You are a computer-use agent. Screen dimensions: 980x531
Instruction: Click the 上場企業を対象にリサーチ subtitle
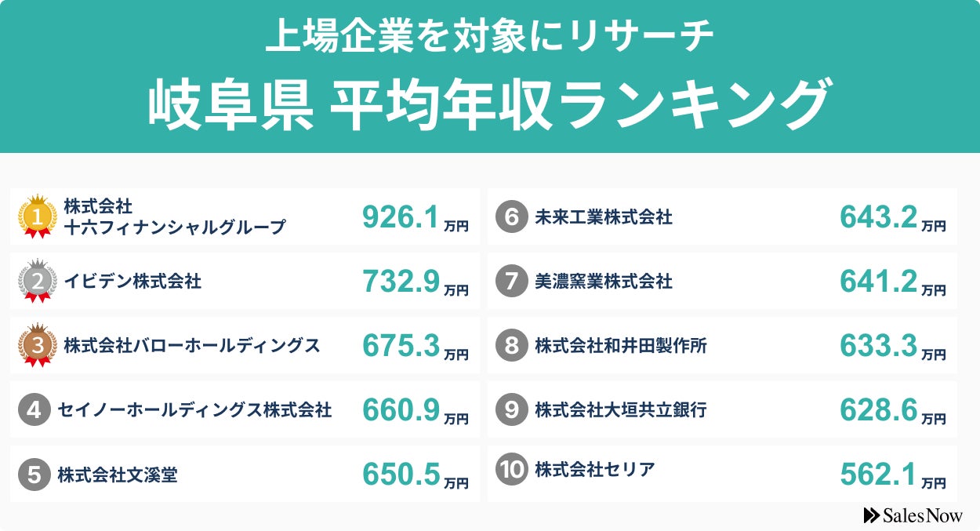click(489, 37)
